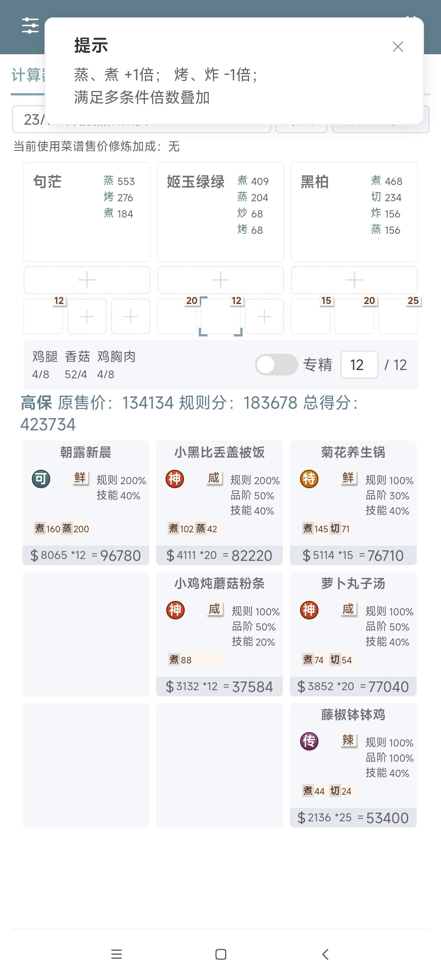The height and width of the screenshot is (980, 441).
Task: Toggle the 专精 switch
Action: [276, 365]
